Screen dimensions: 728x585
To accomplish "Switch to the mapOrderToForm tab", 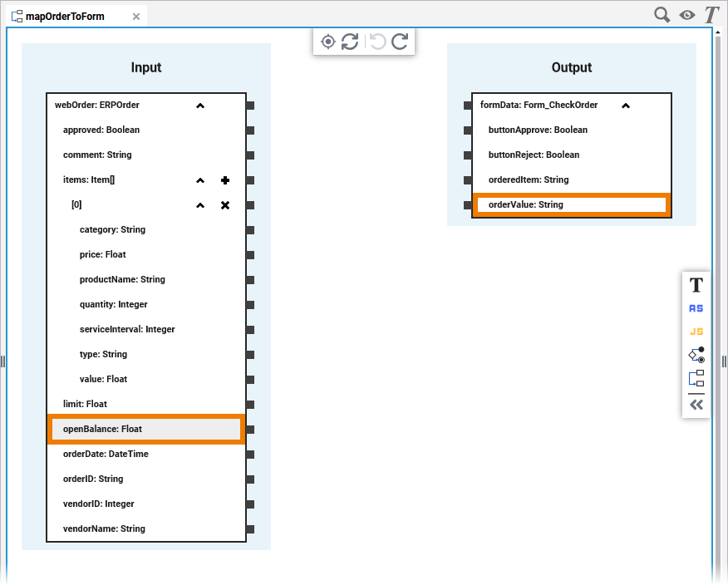I will click(65, 17).
